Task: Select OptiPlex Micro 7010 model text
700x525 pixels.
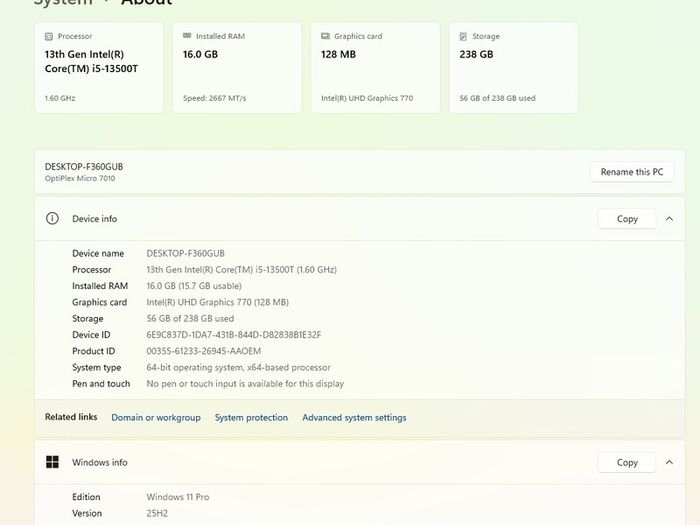Action: [80, 178]
